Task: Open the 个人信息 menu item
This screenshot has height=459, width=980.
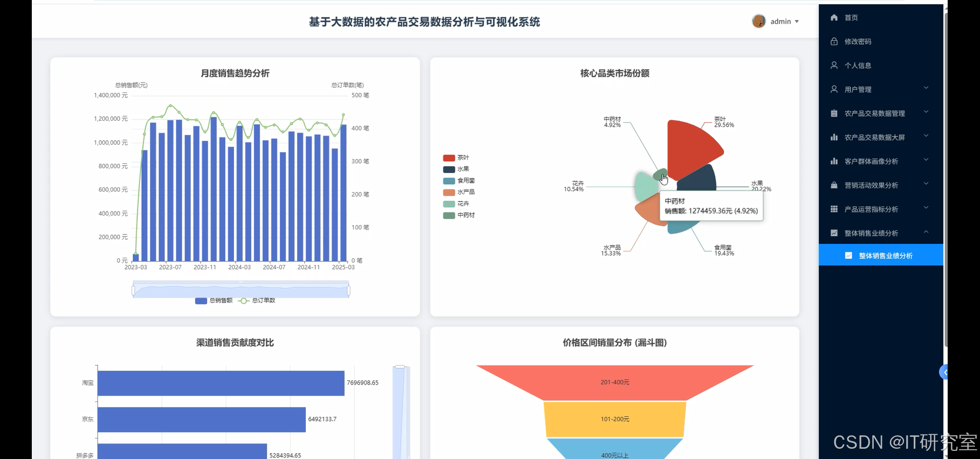Action: 881,65
